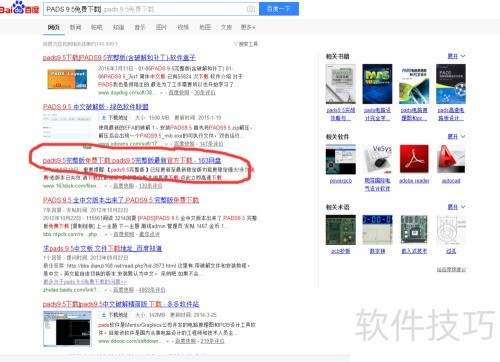The height and width of the screenshot is (362, 500).
Task: Click the 'pads高速电路板设计' book cover
Action: 451,84
